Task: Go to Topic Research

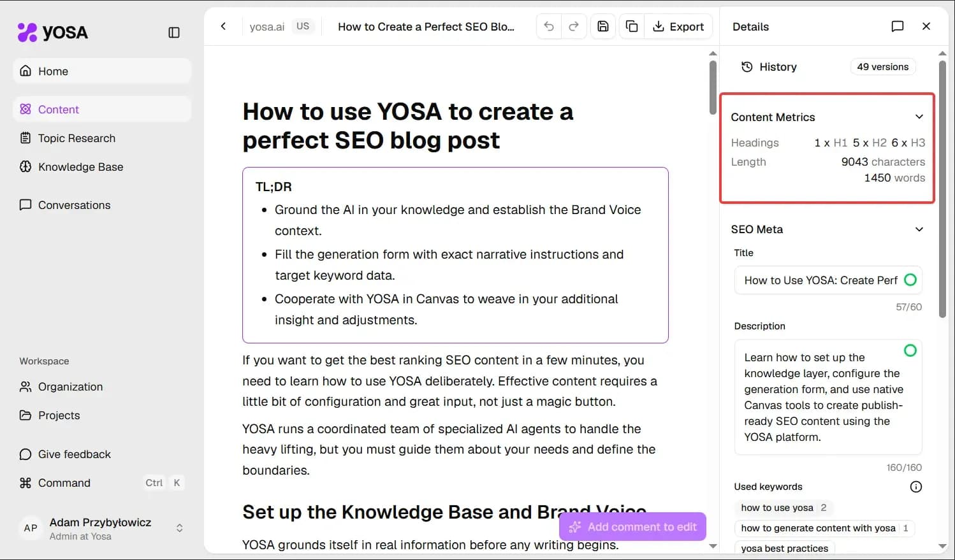Action: tap(102, 138)
